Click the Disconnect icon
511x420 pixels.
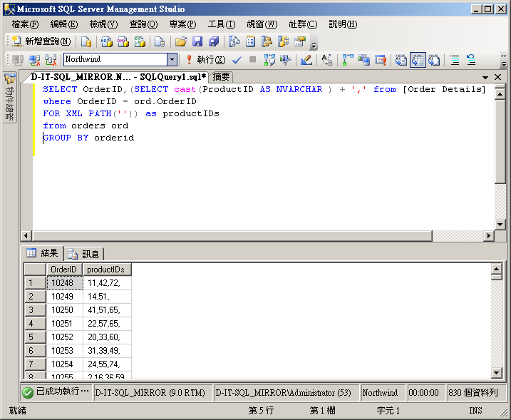pos(34,60)
